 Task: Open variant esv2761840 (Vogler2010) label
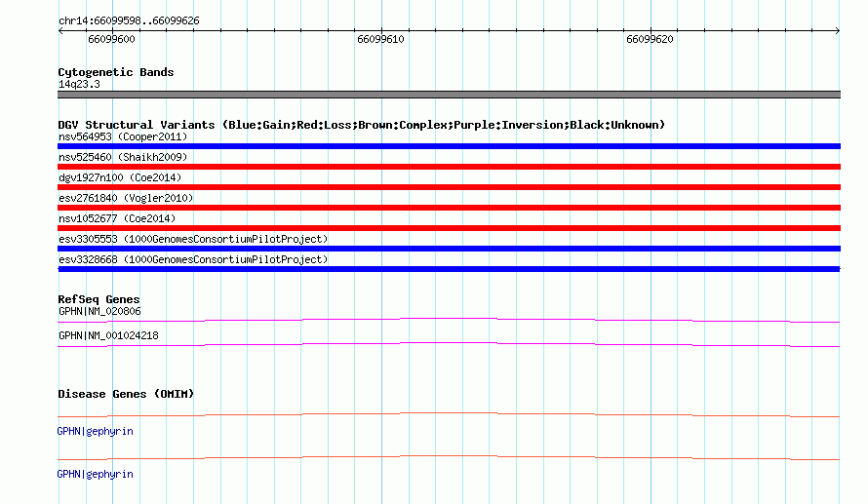point(126,198)
